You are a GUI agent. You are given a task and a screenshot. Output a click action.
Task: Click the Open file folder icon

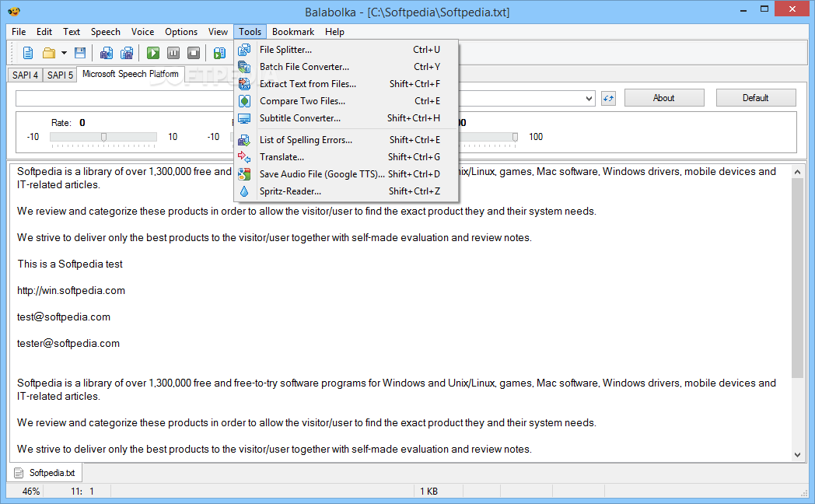[49, 53]
